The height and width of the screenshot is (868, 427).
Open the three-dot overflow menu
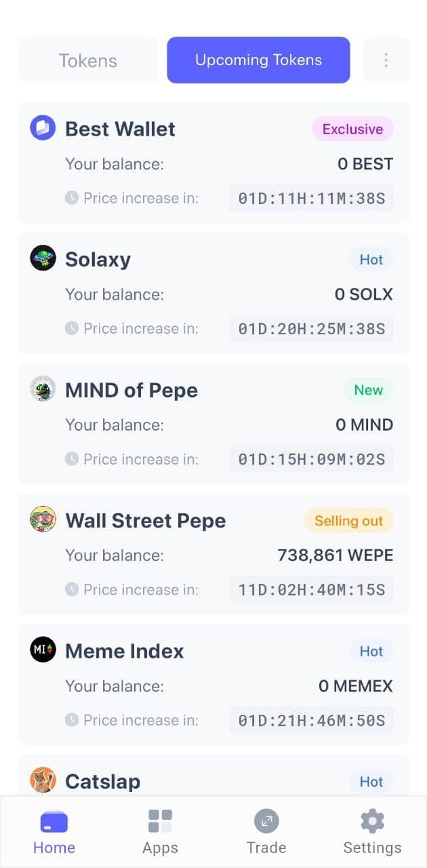[x=386, y=60]
